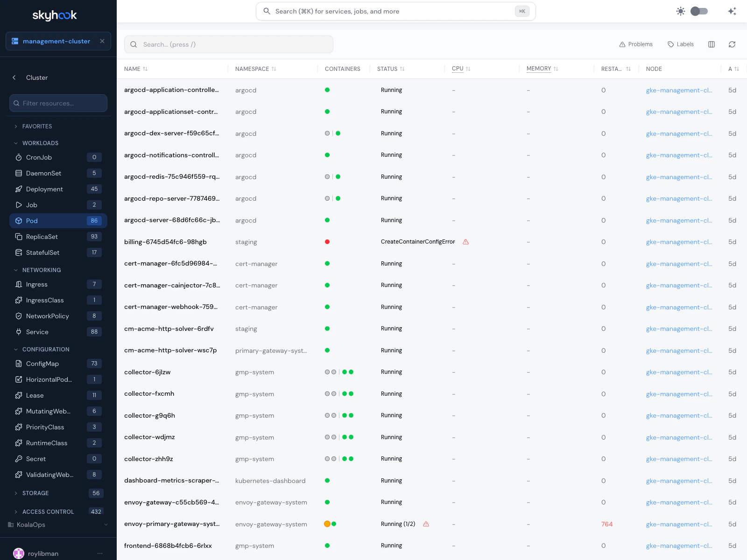
Task: Open the column layout icon near Labels
Action: point(712,44)
